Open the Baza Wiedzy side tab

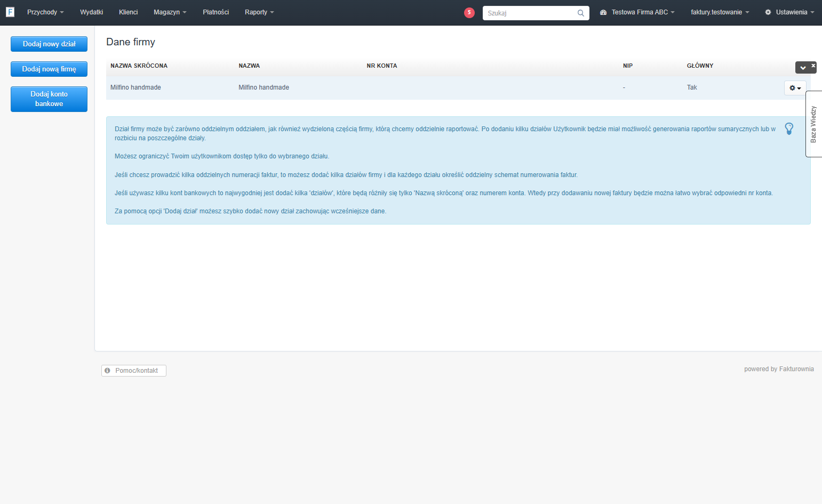point(813,124)
